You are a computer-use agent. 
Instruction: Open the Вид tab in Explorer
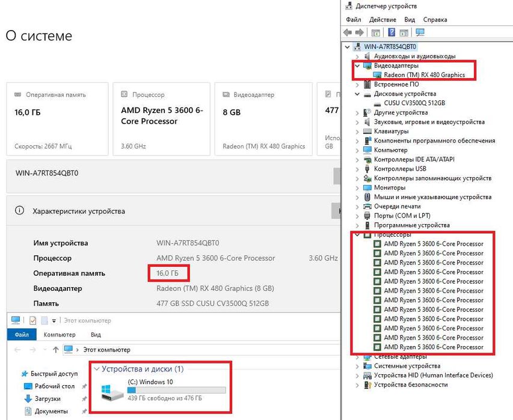tap(96, 335)
